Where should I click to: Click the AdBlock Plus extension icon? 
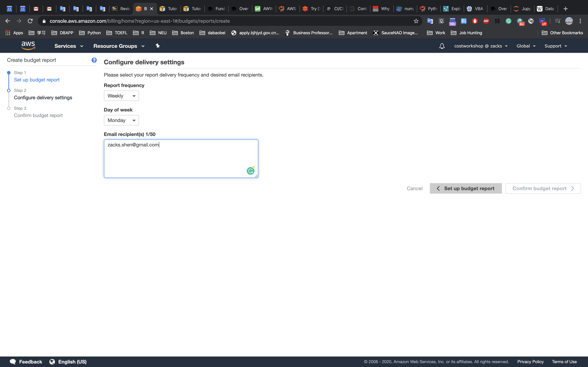pyautogui.click(x=486, y=21)
